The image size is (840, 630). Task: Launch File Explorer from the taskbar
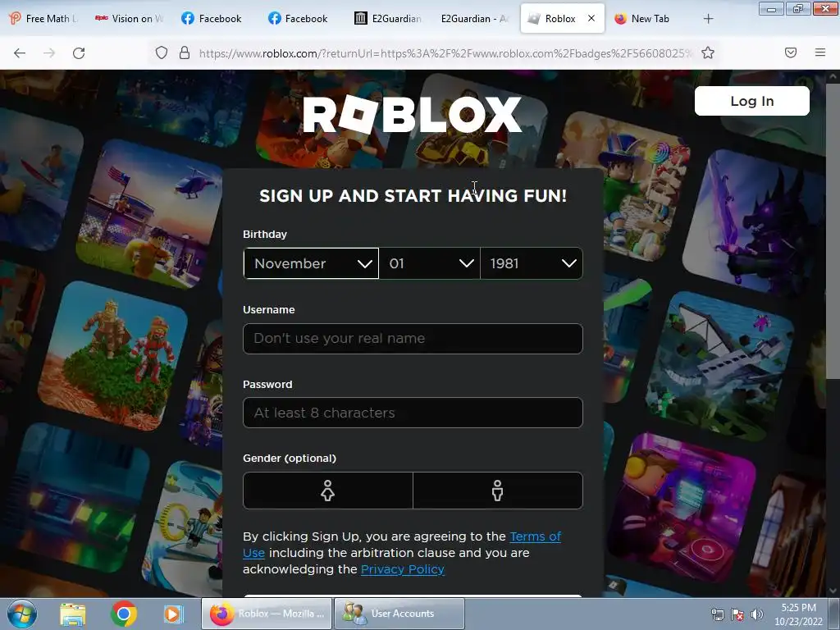[73, 614]
